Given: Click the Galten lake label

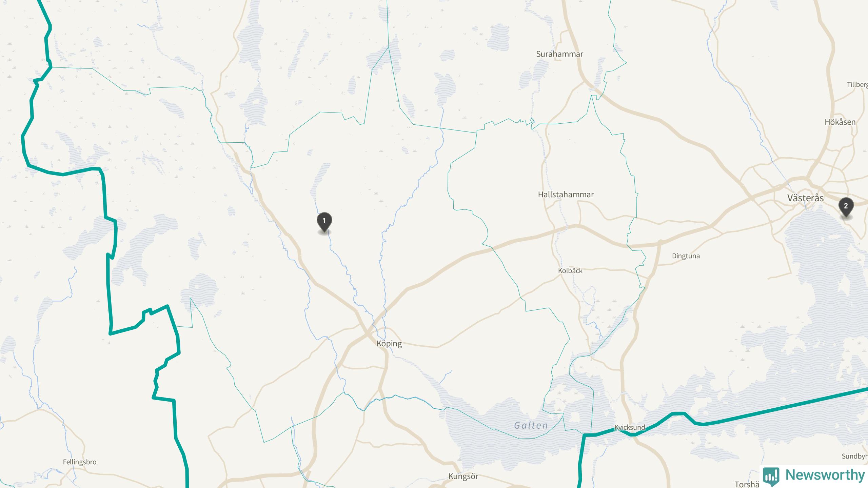Looking at the screenshot, I should 531,425.
